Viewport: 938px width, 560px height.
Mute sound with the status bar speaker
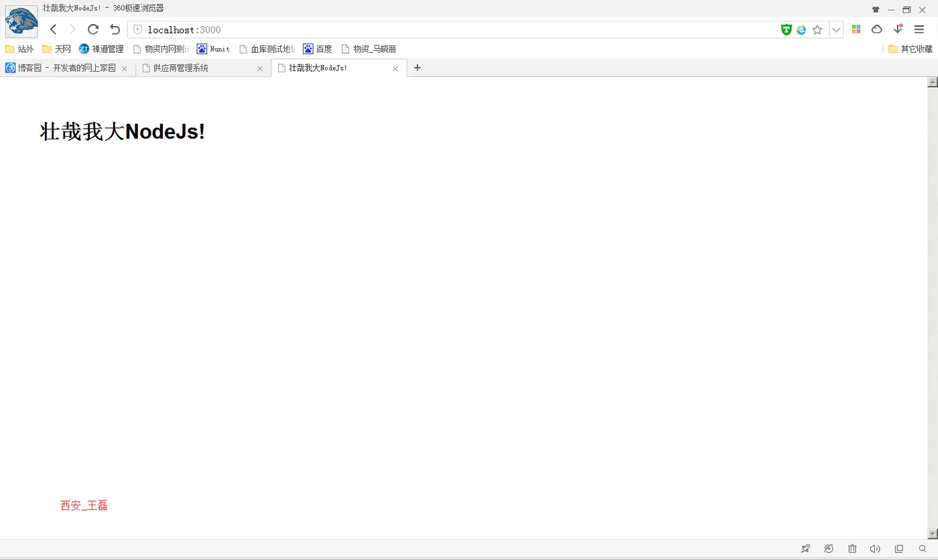point(875,549)
